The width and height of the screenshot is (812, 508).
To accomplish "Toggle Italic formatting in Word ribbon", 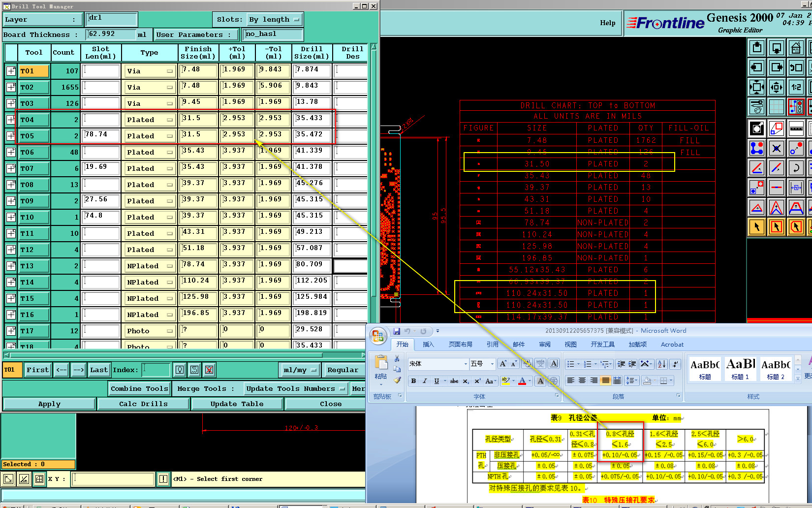I will tap(425, 381).
